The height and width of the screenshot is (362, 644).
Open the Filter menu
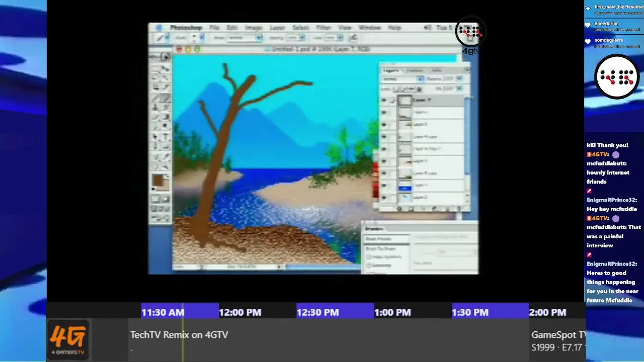pos(324,28)
